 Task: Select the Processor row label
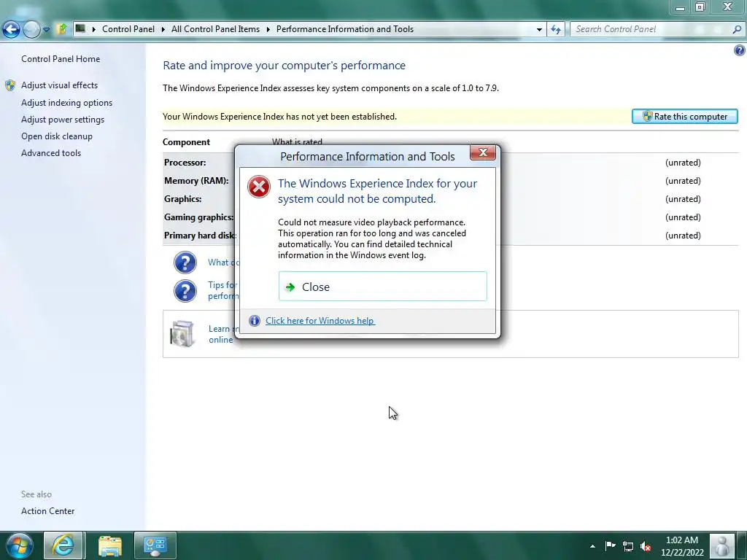click(x=185, y=163)
